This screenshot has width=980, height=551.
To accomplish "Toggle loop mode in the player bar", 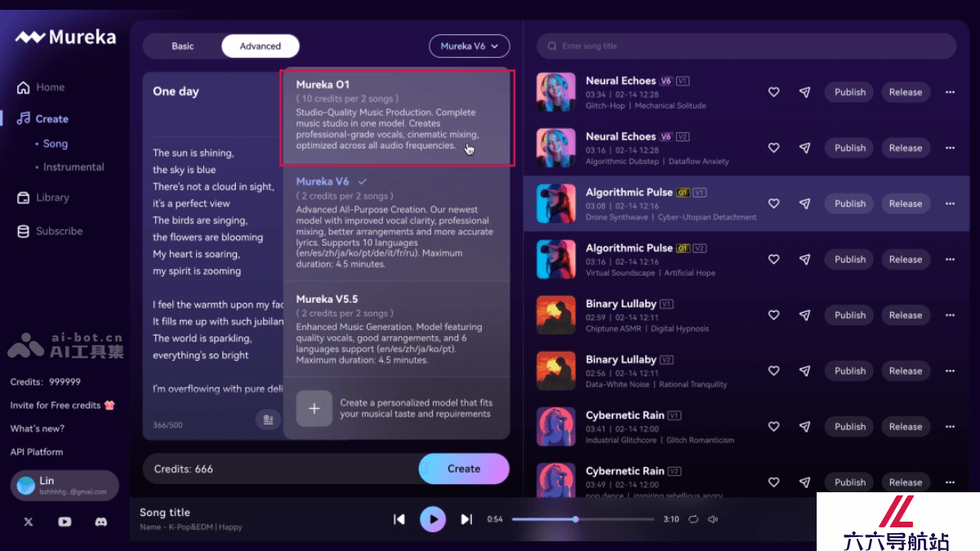I will [693, 519].
